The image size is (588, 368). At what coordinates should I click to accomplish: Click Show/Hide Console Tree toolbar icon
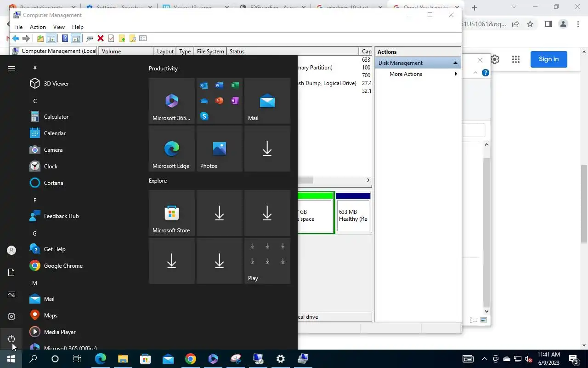51,39
